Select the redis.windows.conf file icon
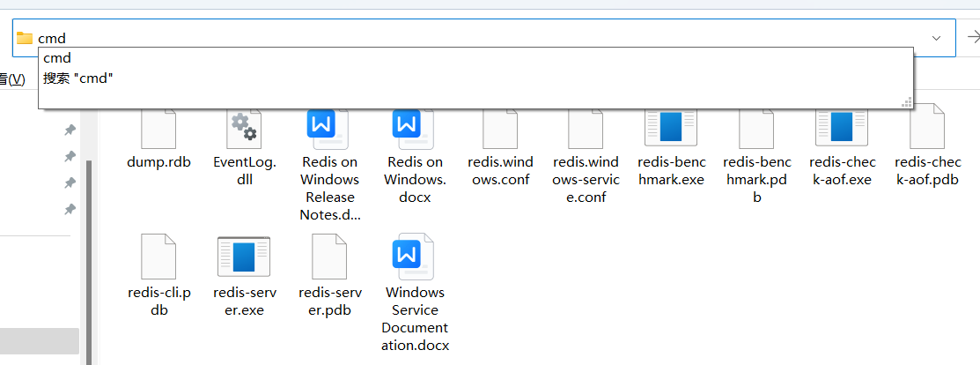 [500, 129]
